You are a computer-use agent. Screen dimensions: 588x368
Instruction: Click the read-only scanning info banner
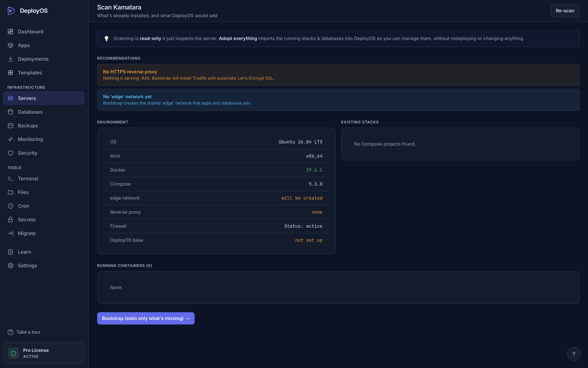(x=338, y=39)
